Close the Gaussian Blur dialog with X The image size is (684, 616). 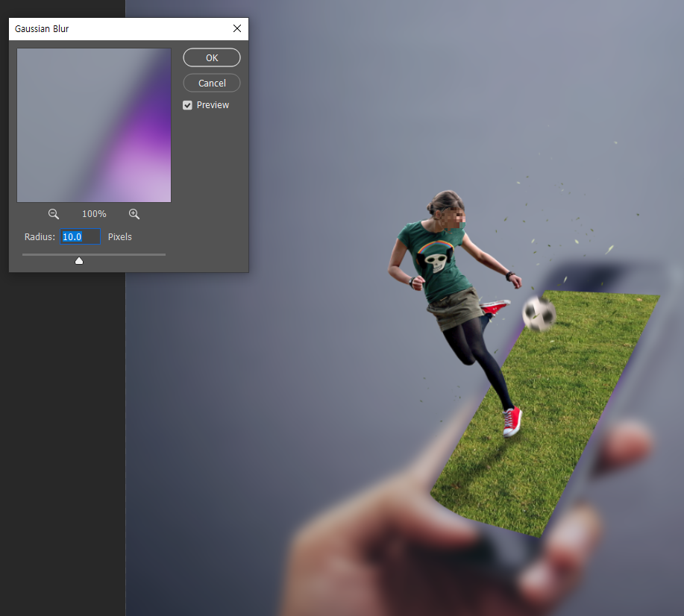(x=237, y=28)
